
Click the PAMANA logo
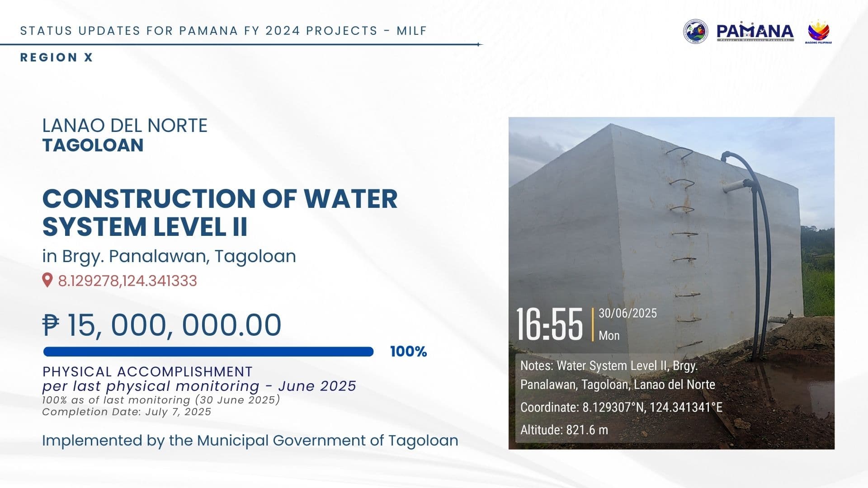click(x=755, y=32)
